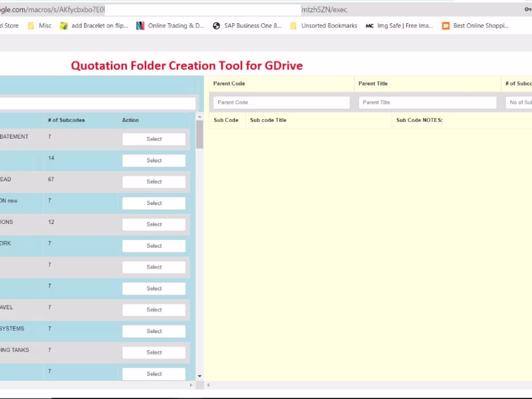Viewport: 532px width, 399px height.
Task: Click Select on the HOLDING TANKS row
Action: pyautogui.click(x=154, y=352)
